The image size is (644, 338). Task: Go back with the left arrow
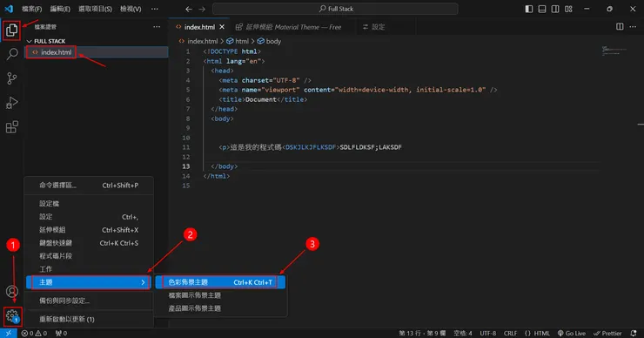189,9
